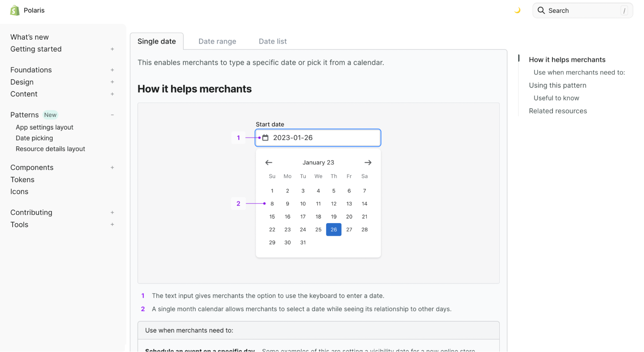Image resolution: width=644 pixels, height=352 pixels.
Task: Open the Tokens sidebar page
Action: 22,180
